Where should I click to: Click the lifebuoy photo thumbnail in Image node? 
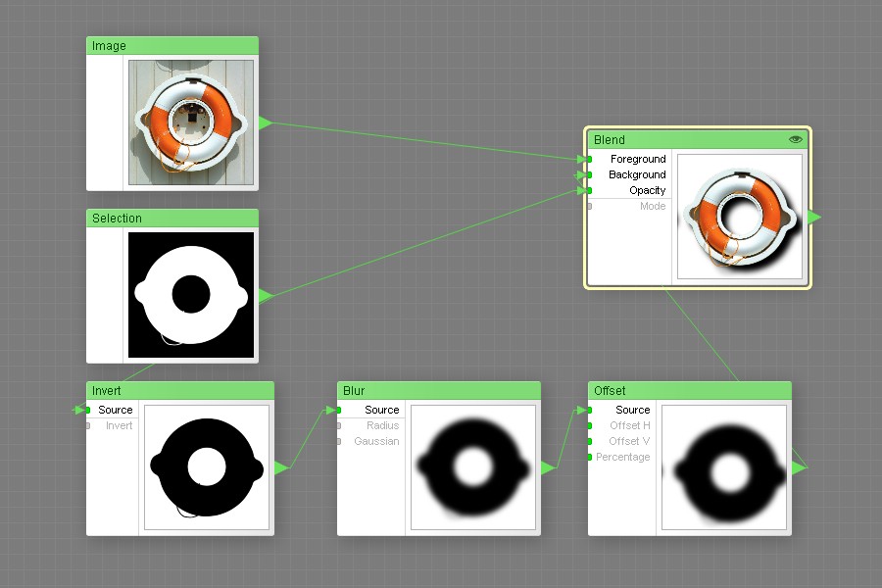pyautogui.click(x=191, y=122)
